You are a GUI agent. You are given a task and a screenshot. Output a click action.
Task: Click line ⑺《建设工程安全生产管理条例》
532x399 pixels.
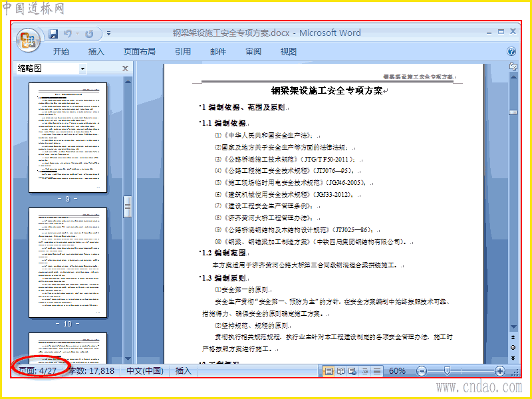(x=264, y=206)
